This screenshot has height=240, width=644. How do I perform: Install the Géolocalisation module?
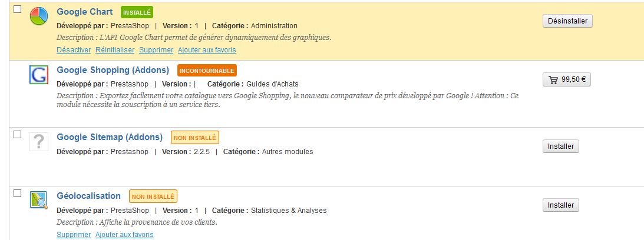560,205
